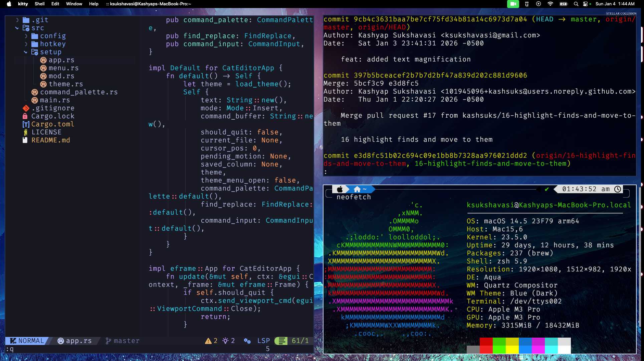Open README.md in file tree
Viewport: 644px width, 361px height.
click(x=50, y=140)
